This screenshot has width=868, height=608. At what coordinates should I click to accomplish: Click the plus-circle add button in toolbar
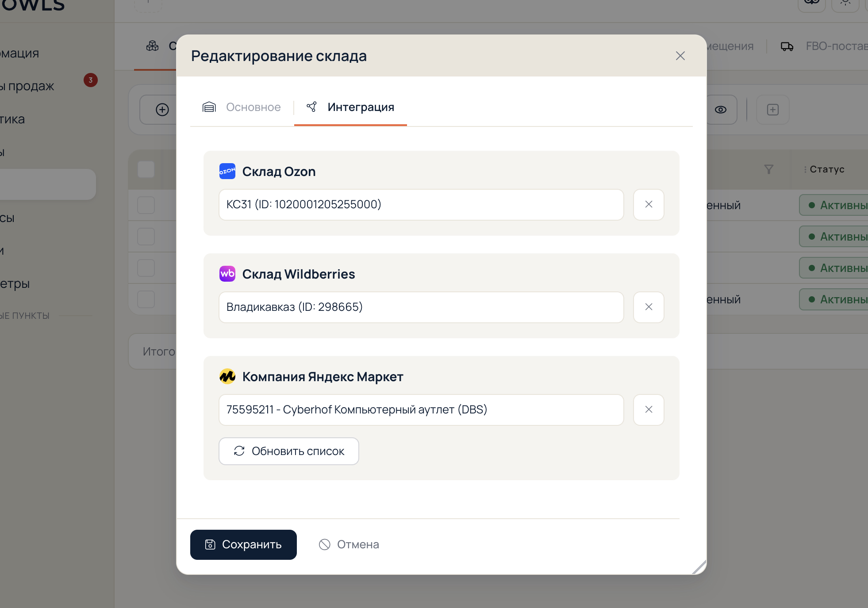point(162,110)
